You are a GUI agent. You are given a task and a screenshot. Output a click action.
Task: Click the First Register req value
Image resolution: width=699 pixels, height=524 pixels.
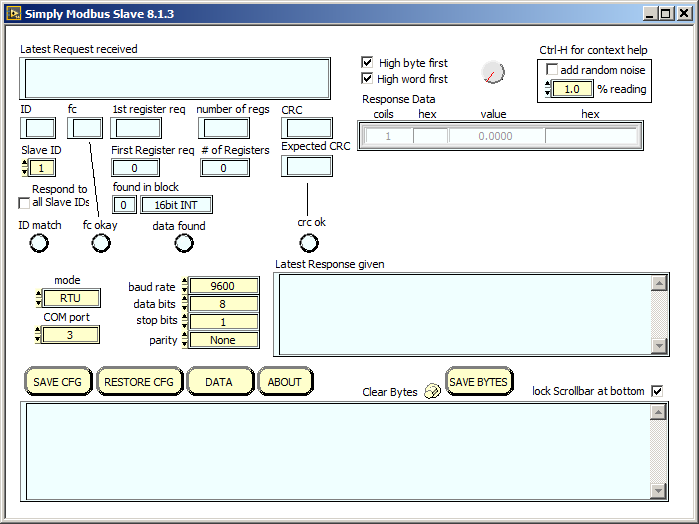[136, 168]
